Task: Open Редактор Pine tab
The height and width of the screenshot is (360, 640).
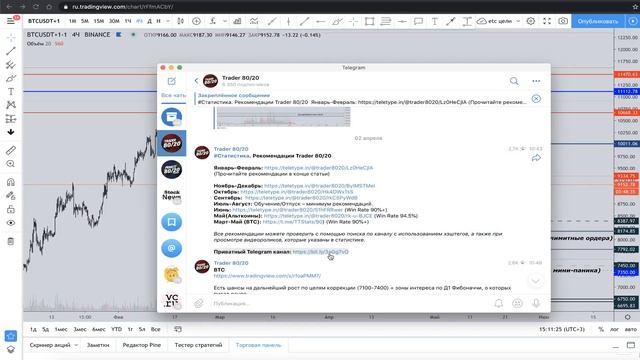Action: point(142,345)
